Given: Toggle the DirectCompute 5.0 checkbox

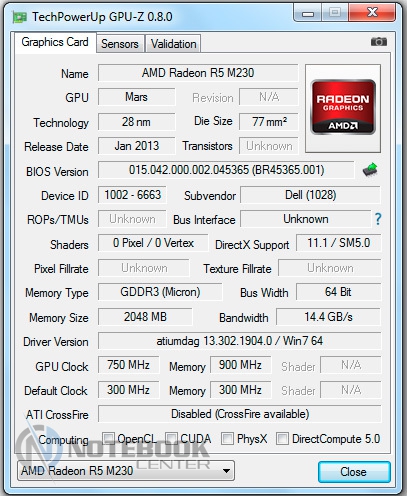Looking at the screenshot, I should (x=282, y=438).
